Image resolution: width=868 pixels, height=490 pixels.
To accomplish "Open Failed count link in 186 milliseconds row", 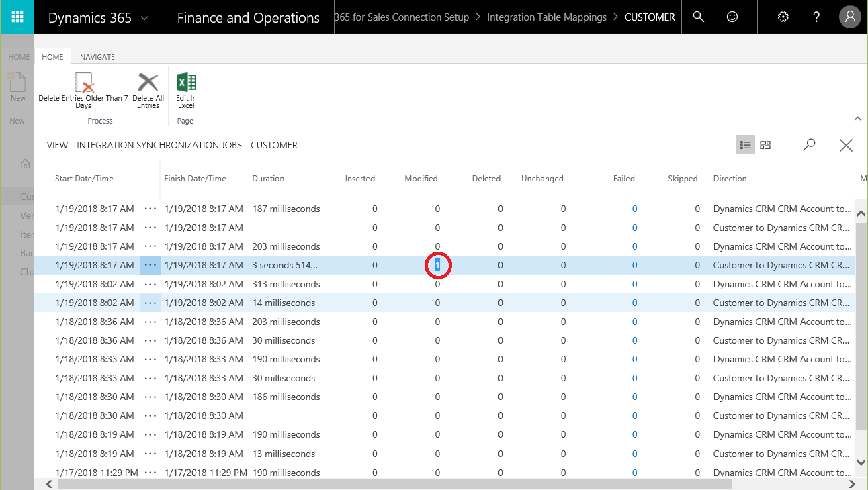I will tap(634, 397).
